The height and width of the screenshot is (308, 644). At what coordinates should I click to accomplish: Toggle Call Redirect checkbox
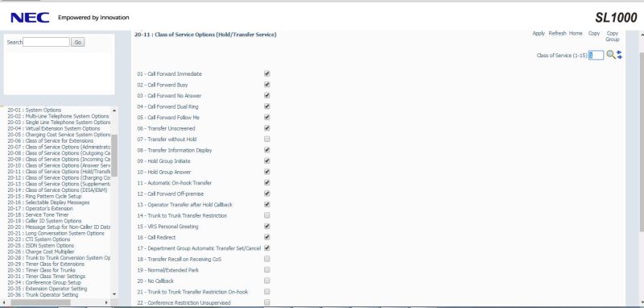267,237
